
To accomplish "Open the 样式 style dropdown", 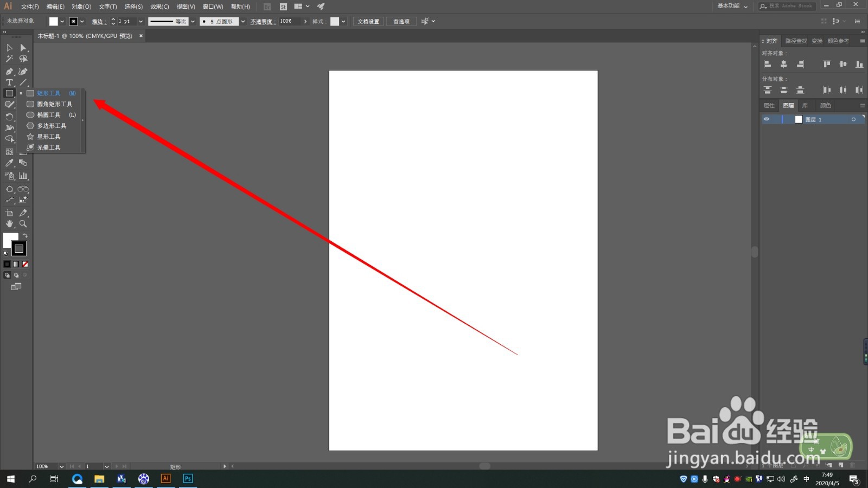I will (x=343, y=22).
